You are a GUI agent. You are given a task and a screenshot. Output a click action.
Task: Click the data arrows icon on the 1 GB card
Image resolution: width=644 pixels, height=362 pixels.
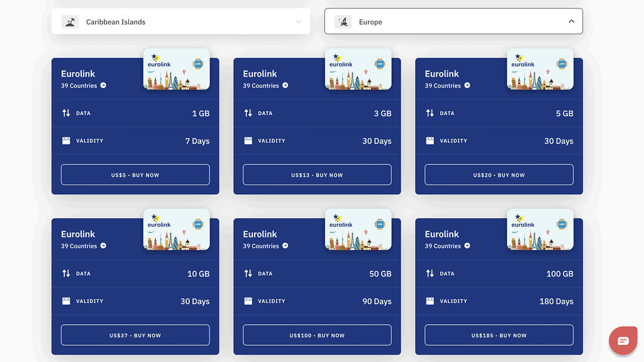pos(66,113)
